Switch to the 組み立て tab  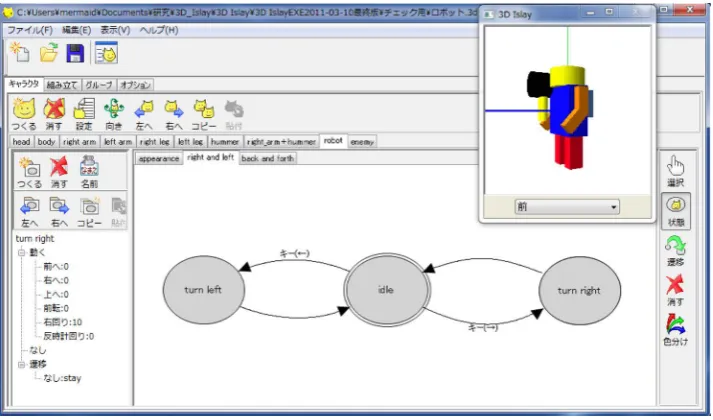pos(62,85)
